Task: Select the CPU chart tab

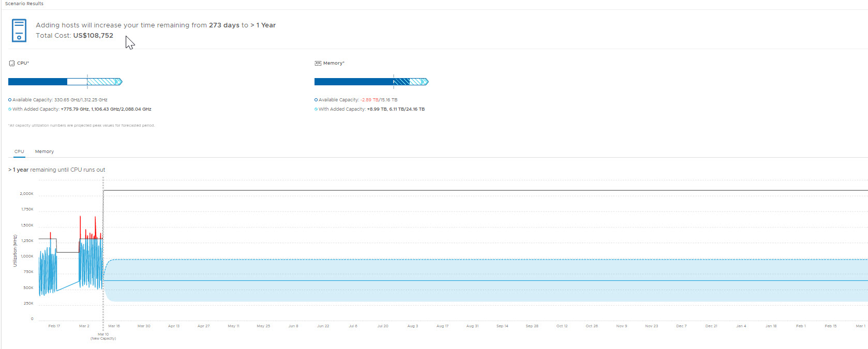Action: 19,151
